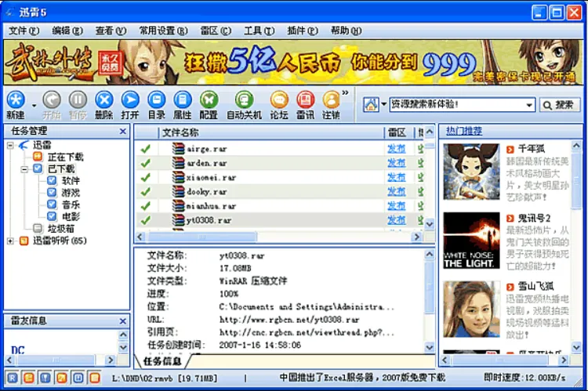Click the archive icon of dooky.rar
Image resolution: width=588 pixels, height=391 pixels.
coord(179,191)
